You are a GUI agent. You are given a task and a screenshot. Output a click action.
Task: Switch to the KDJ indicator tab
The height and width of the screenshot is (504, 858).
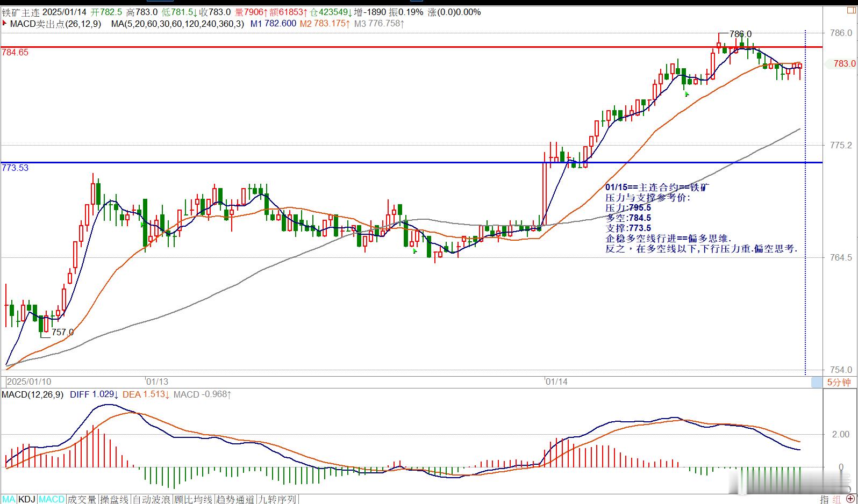(27, 499)
